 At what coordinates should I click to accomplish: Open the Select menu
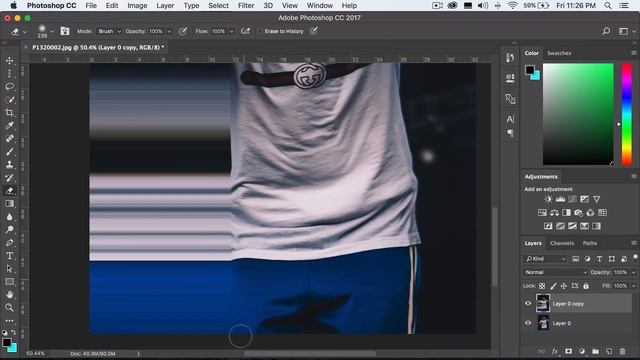(218, 6)
